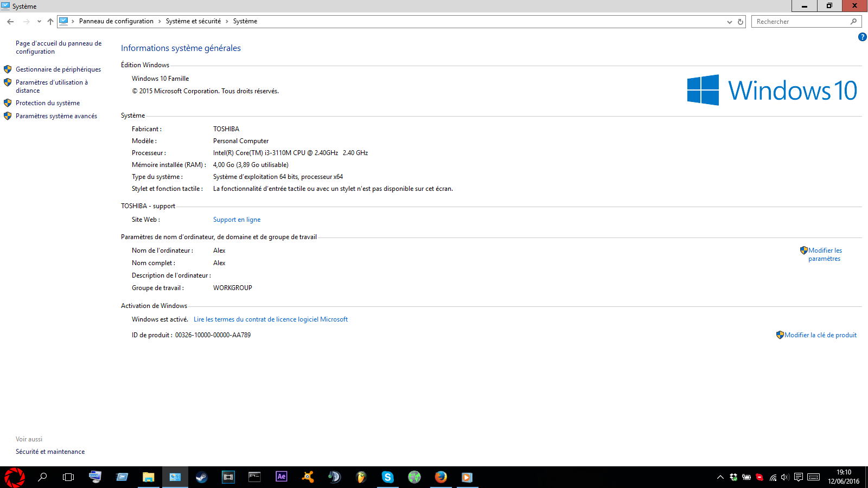This screenshot has width=868, height=488.
Task: Click Modifier la clé de produit
Action: point(820,335)
